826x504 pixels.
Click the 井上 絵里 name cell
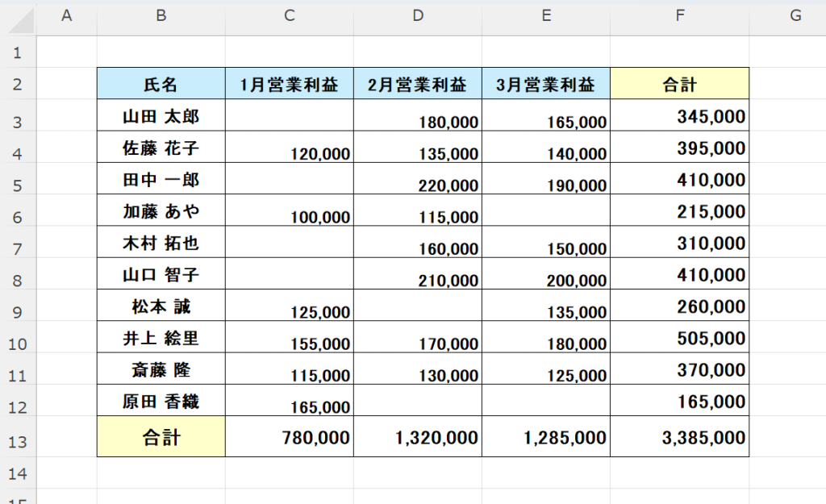pos(161,338)
